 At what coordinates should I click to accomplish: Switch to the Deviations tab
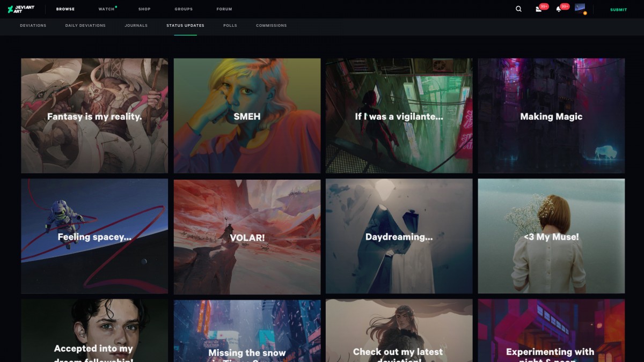33,26
